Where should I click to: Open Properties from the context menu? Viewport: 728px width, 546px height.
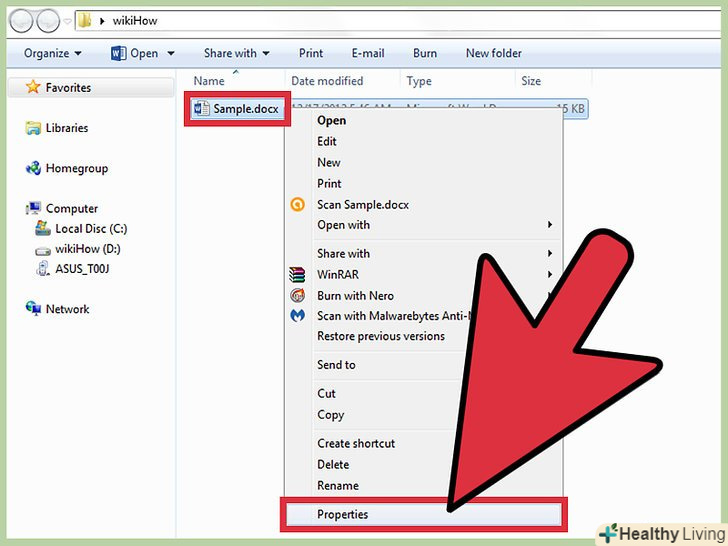tap(423, 514)
